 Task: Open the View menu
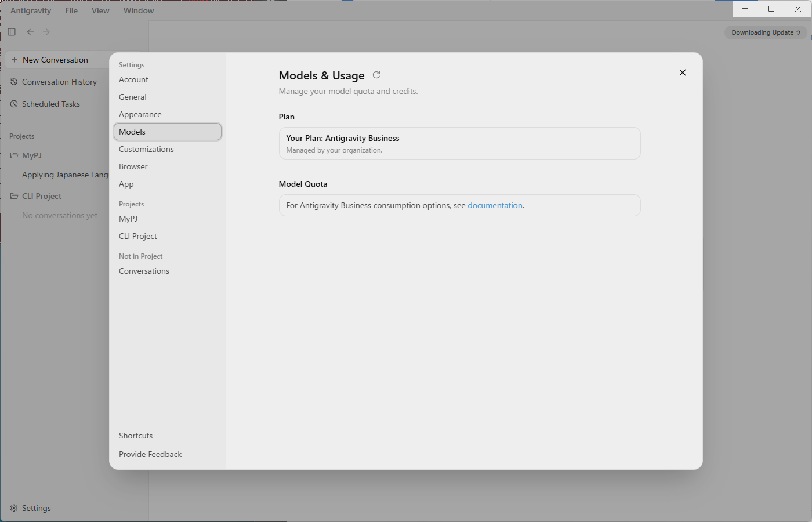point(100,10)
